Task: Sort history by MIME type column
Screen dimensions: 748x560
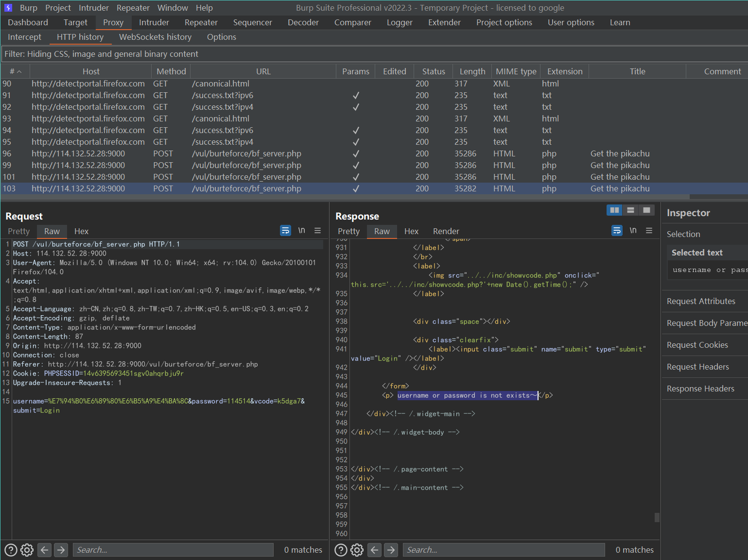Action: point(516,71)
